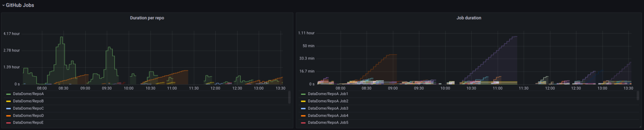
Task: Click Job duration legend scrollbar
Action: click(x=638, y=95)
